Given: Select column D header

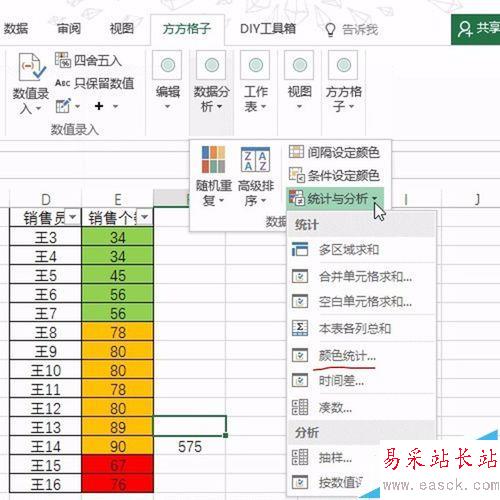Looking at the screenshot, I should 46,199.
